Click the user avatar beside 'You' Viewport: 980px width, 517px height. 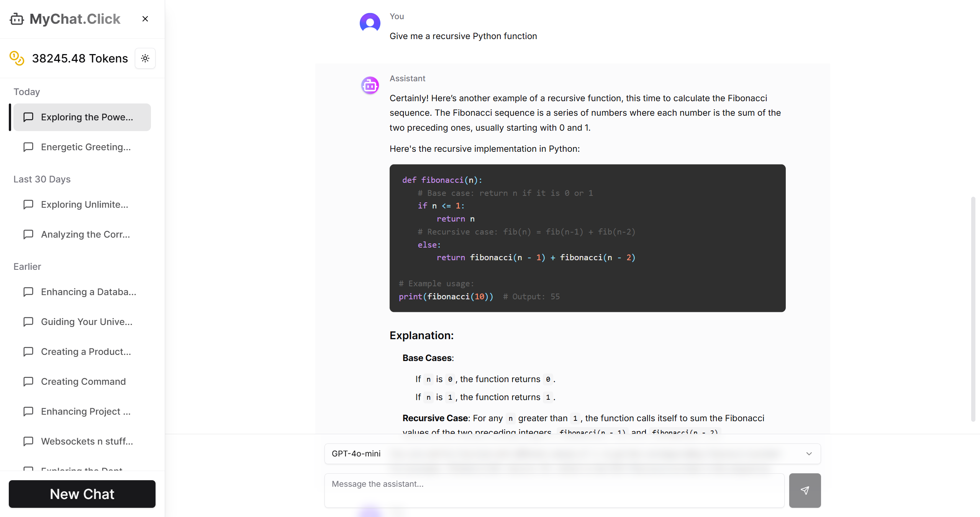click(370, 23)
